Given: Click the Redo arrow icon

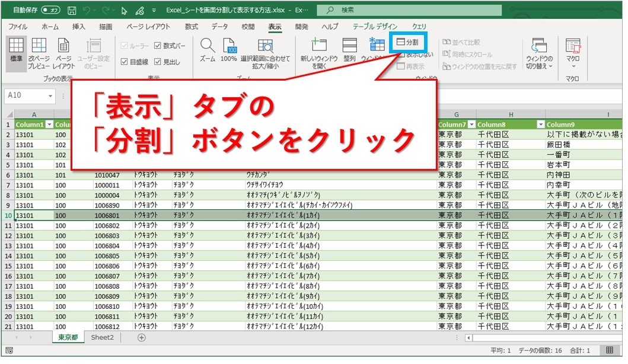Looking at the screenshot, I should point(106,11).
